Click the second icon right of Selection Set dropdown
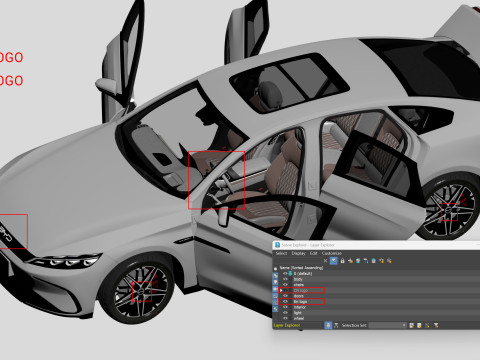The width and height of the screenshot is (480, 360). pos(419,325)
